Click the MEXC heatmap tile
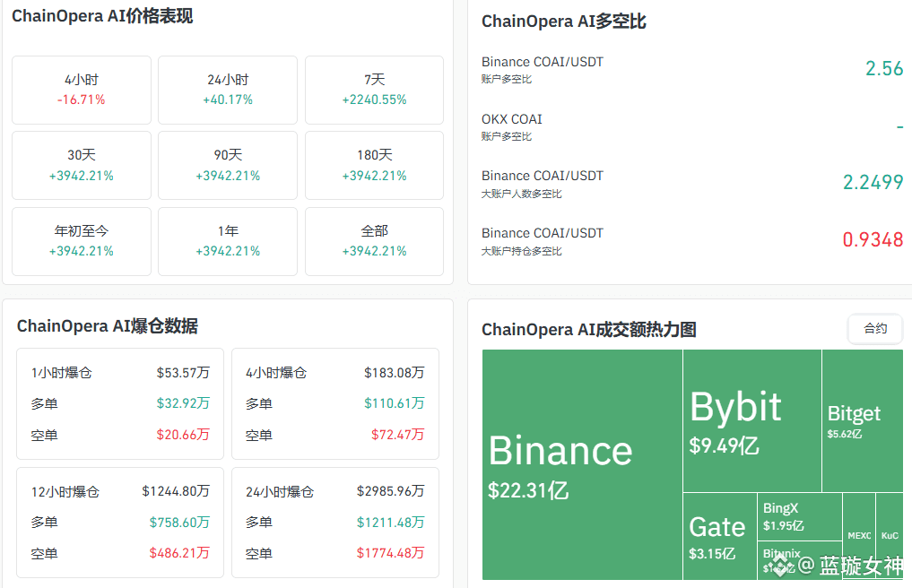912x588 pixels. 859,536
